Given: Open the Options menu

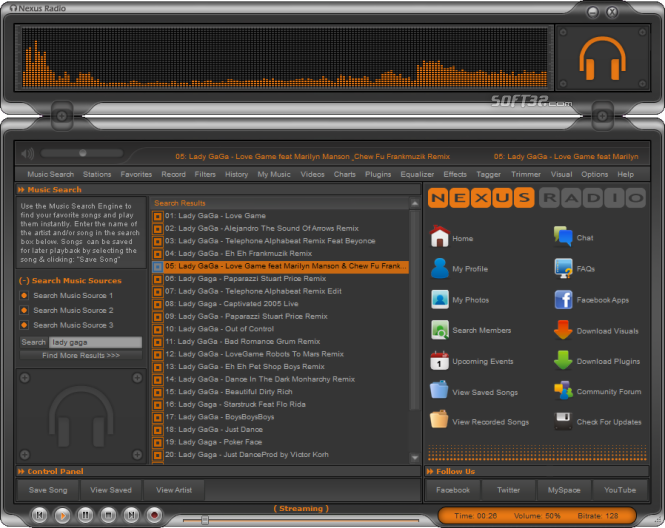Looking at the screenshot, I should (x=595, y=174).
